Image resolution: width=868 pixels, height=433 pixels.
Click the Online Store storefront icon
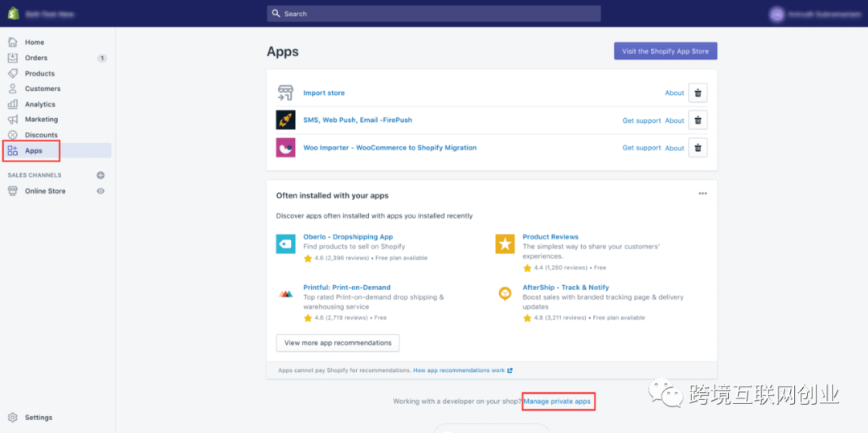tap(13, 190)
